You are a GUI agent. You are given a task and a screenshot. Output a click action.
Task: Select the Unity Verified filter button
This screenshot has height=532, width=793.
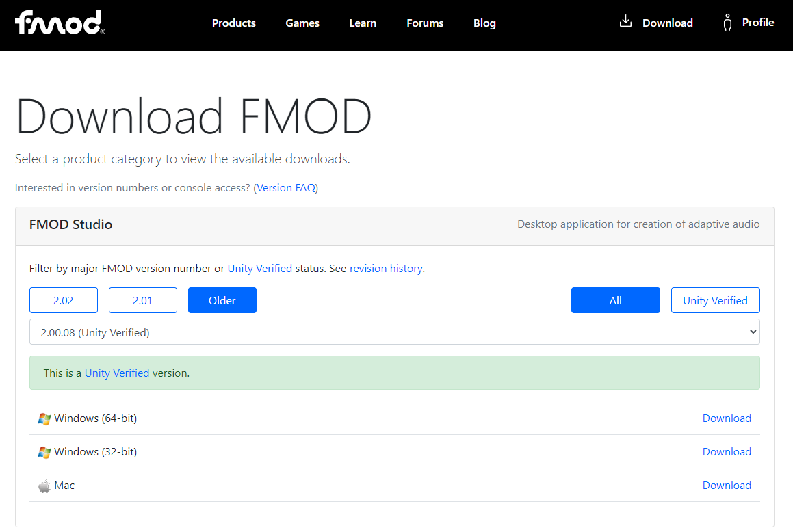point(715,300)
